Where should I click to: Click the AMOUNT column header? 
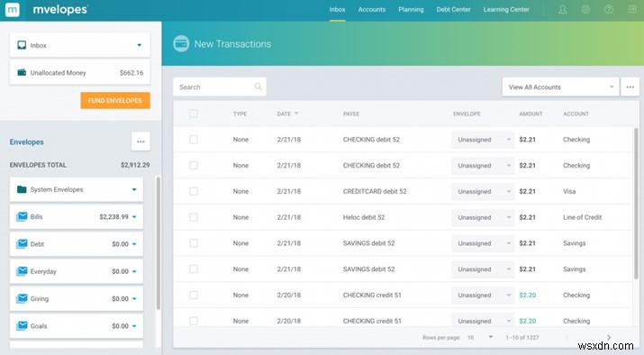531,114
